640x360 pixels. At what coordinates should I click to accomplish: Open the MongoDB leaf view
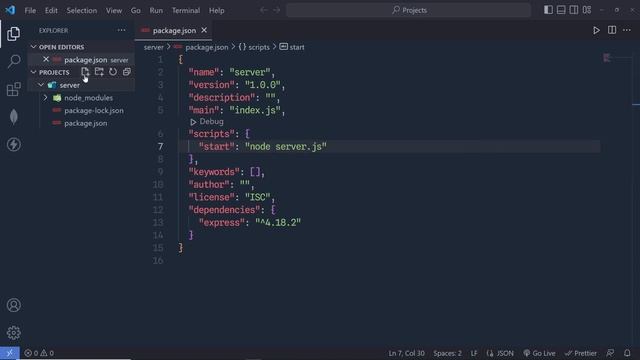(13, 117)
